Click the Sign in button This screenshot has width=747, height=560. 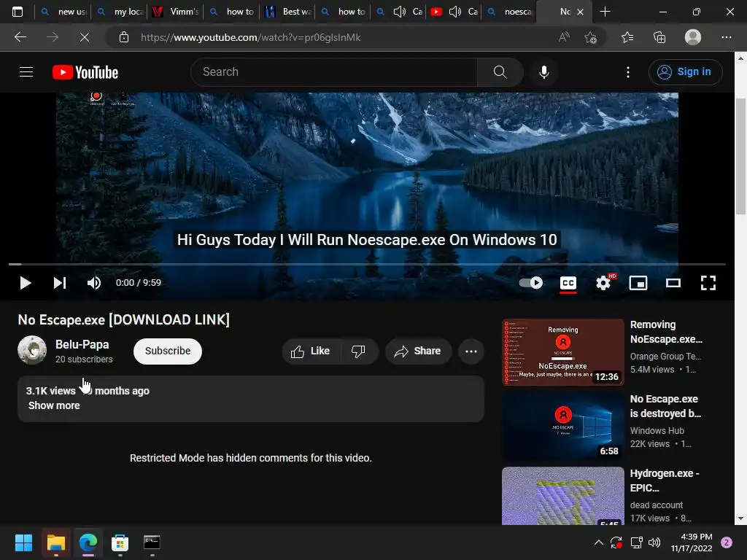point(685,72)
